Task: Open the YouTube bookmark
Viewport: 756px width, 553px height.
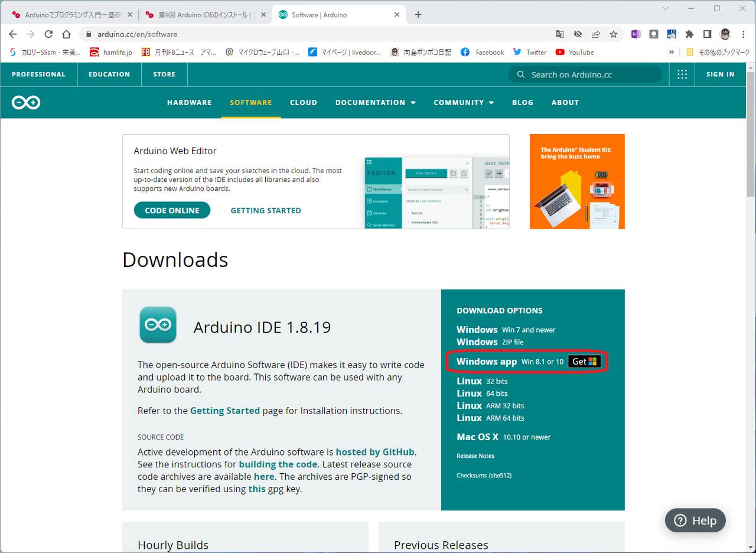Action: (x=575, y=52)
